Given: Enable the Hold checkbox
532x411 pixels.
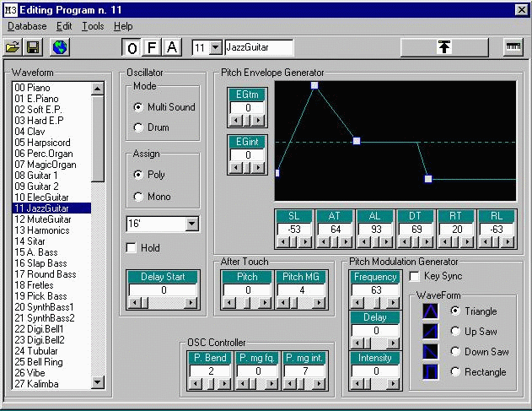Looking at the screenshot, I should (x=132, y=248).
